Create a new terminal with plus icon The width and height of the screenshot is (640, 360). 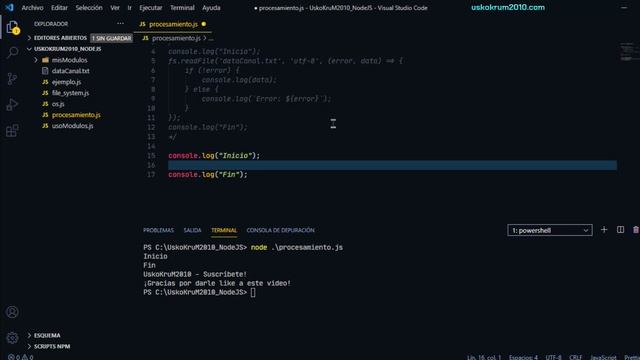(x=604, y=230)
